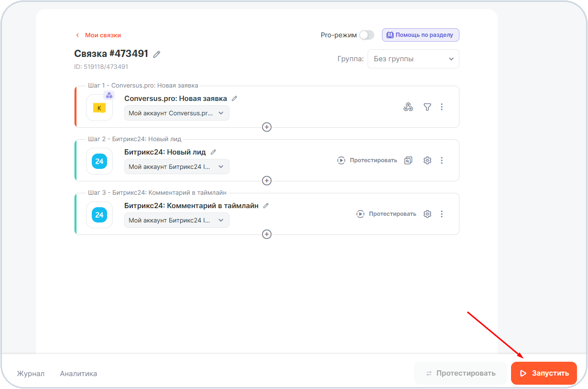Open the filter funnel icon in Step 1

pos(427,107)
